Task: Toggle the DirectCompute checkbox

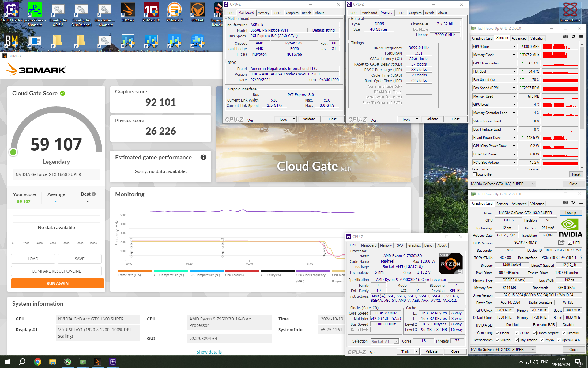Action: [x=534, y=333]
